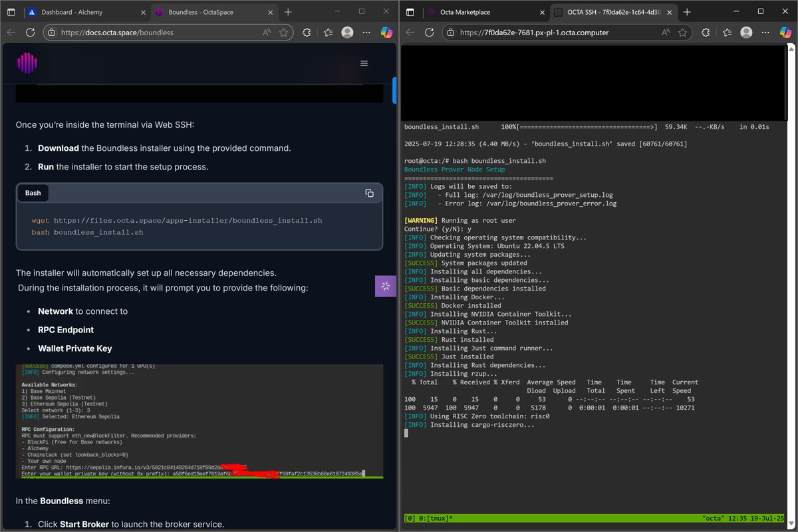
Task: Click the docs page vertical scrollbar thumb
Action: tap(394, 90)
